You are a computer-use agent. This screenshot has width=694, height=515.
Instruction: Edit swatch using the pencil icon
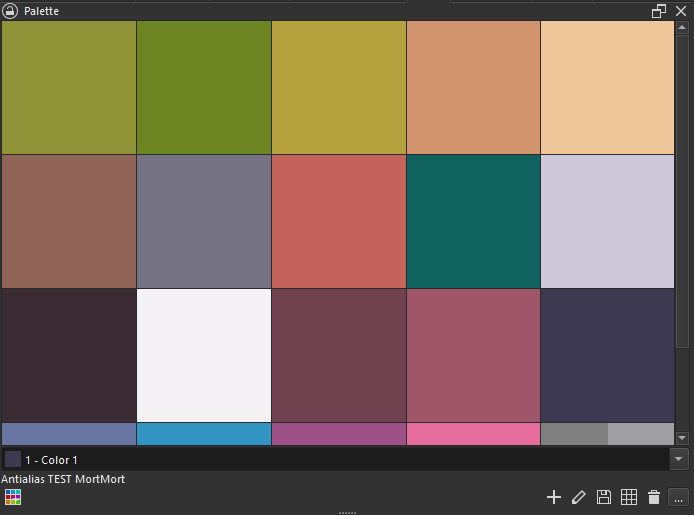(578, 497)
